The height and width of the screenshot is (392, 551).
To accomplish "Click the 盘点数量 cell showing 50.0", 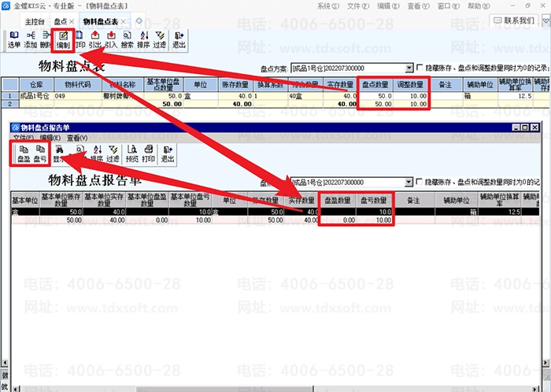I will (x=375, y=96).
